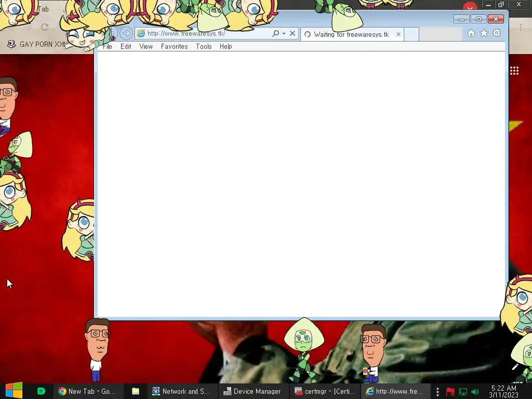The height and width of the screenshot is (399, 532).
Task: Expand the address bar autocomplete dropdown arrow
Action: pos(284,34)
